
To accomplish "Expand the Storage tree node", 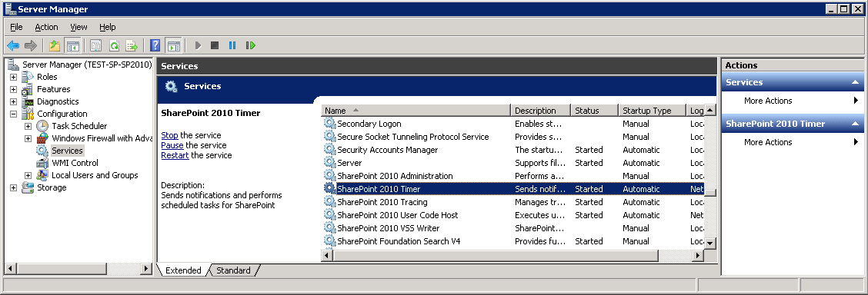I will point(13,187).
